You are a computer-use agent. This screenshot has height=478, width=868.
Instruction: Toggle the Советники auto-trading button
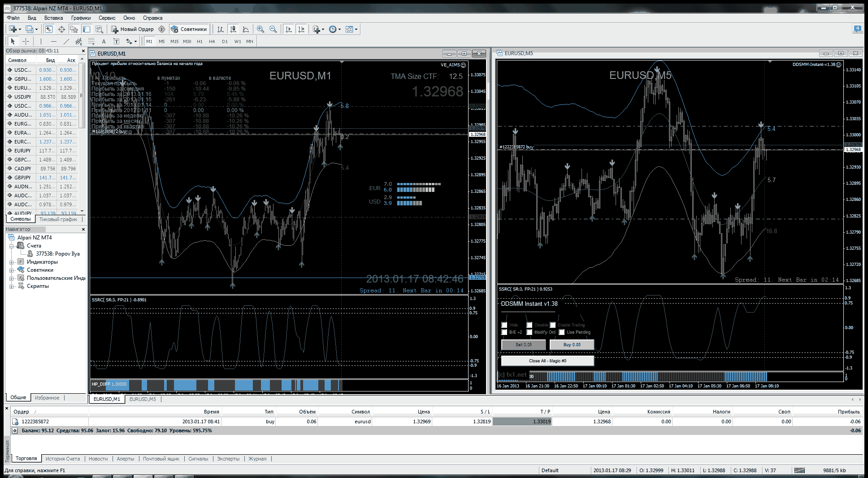[x=189, y=29]
